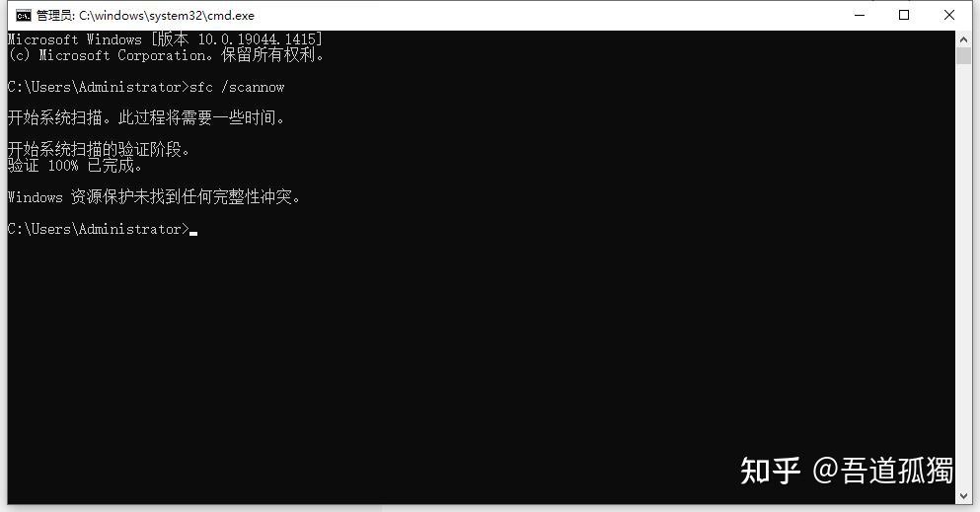The width and height of the screenshot is (980, 512).
Task: Click the scrollbar down arrow
Action: point(963,496)
